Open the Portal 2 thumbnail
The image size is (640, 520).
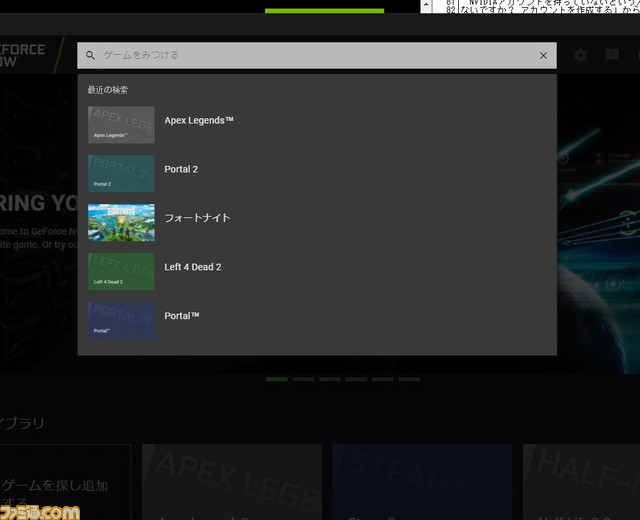121,173
